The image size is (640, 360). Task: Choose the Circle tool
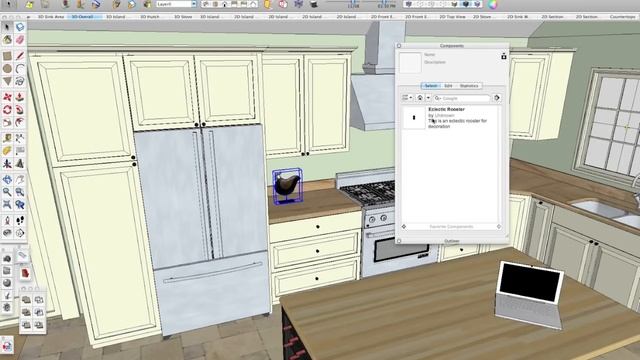click(x=7, y=69)
